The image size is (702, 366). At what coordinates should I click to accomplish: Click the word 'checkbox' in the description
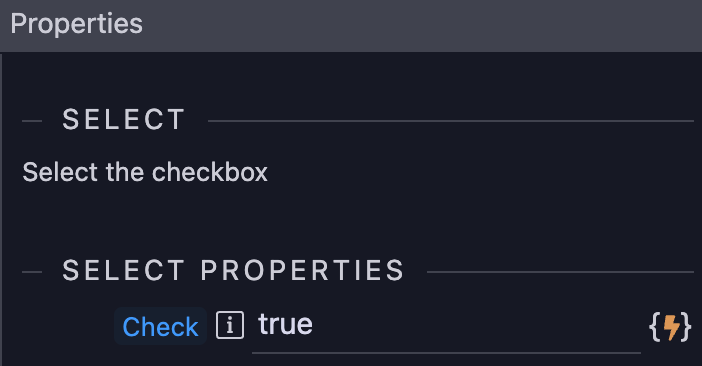(x=210, y=172)
